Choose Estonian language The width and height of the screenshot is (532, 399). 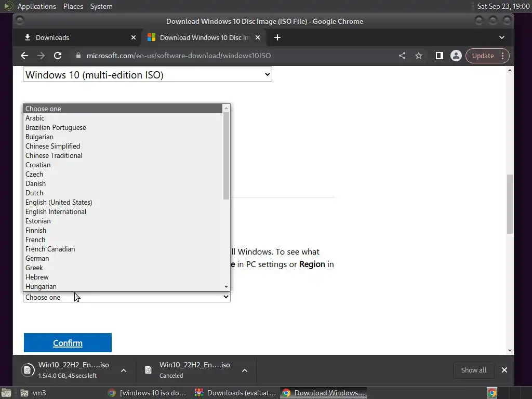point(124,221)
